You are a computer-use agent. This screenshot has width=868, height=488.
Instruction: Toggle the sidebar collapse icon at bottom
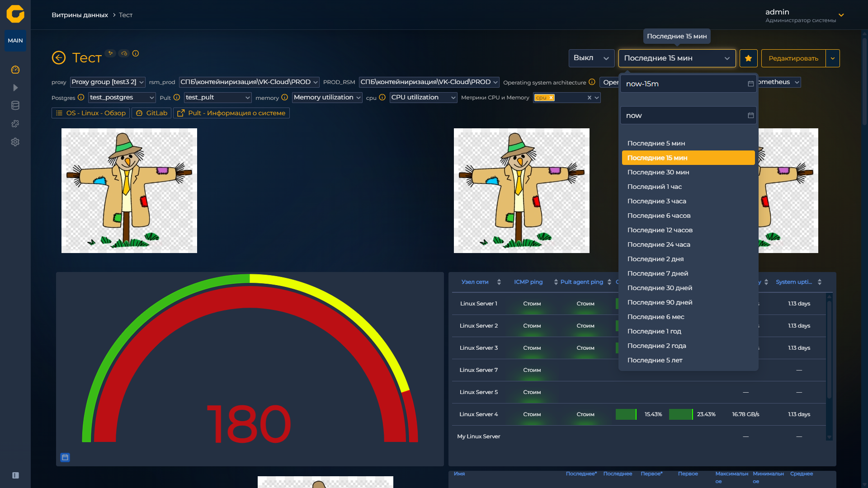pyautogui.click(x=15, y=475)
